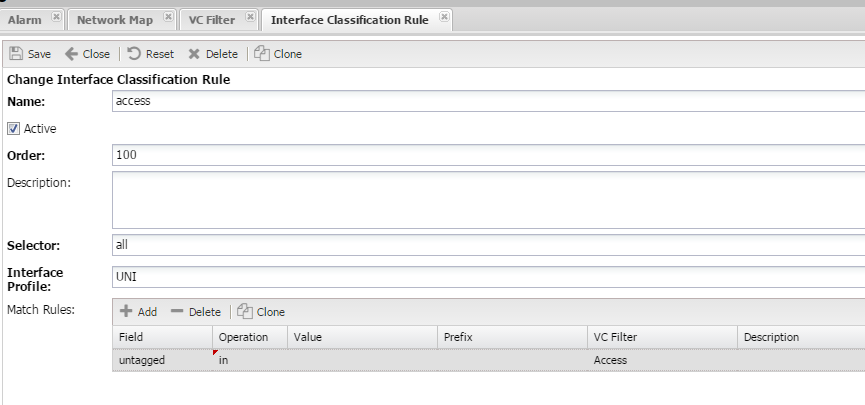Switch to the Alarm tab
865x405 pixels.
pyautogui.click(x=27, y=19)
